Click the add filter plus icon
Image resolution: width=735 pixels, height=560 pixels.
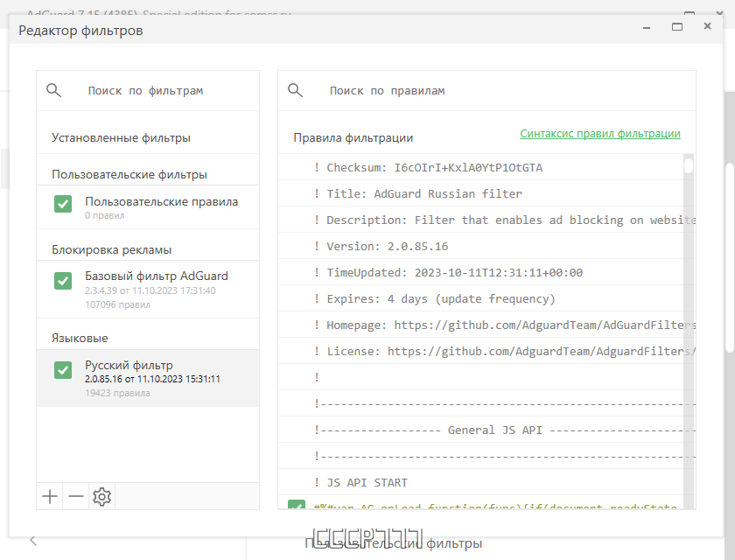click(x=50, y=496)
